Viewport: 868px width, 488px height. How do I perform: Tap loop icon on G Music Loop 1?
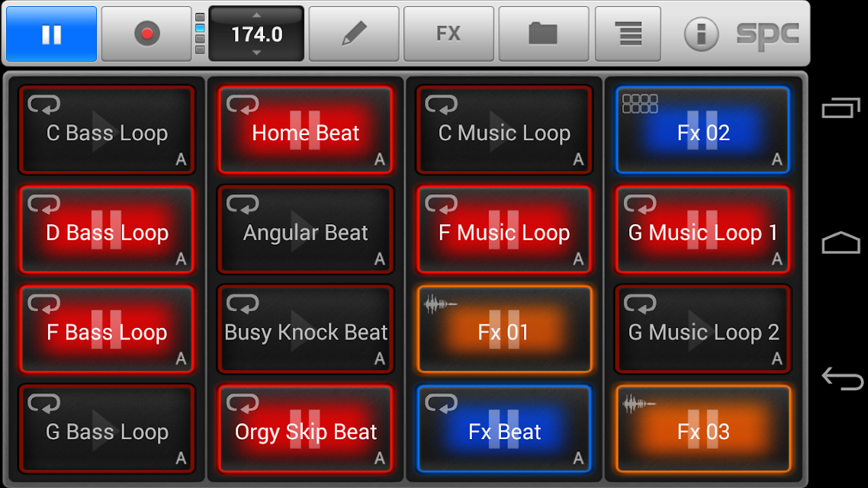point(640,204)
